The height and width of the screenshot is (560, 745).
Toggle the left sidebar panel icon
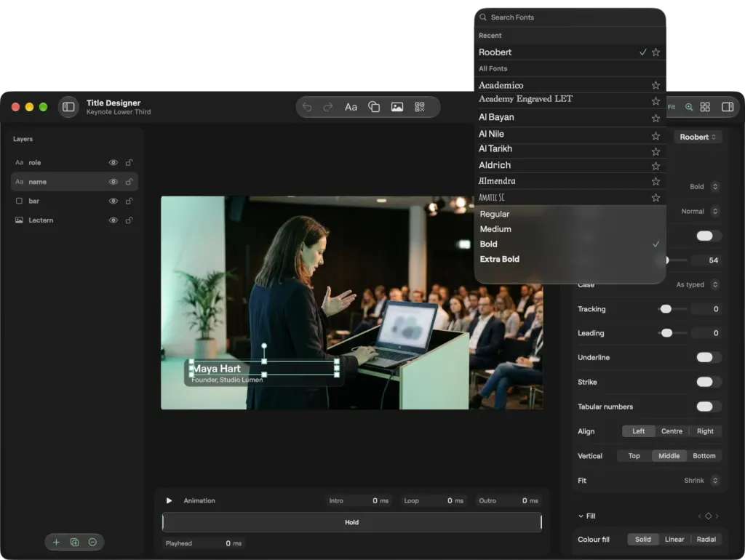[x=68, y=107]
